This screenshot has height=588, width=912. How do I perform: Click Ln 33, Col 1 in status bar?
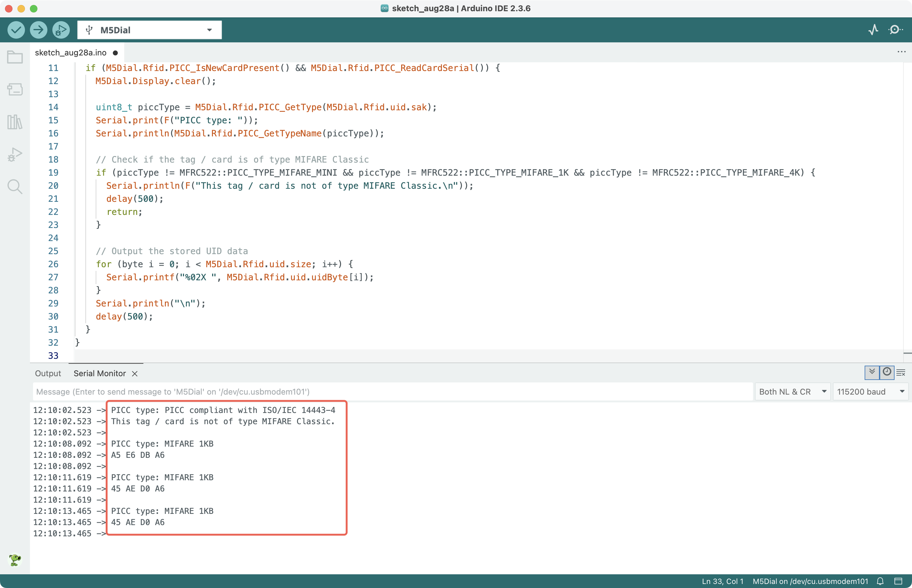pyautogui.click(x=722, y=581)
